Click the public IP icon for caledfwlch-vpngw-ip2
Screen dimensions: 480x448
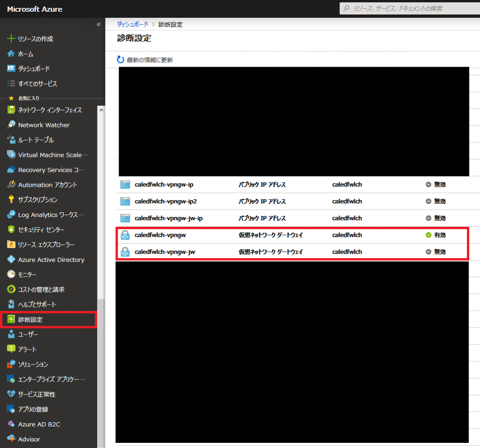coord(125,202)
